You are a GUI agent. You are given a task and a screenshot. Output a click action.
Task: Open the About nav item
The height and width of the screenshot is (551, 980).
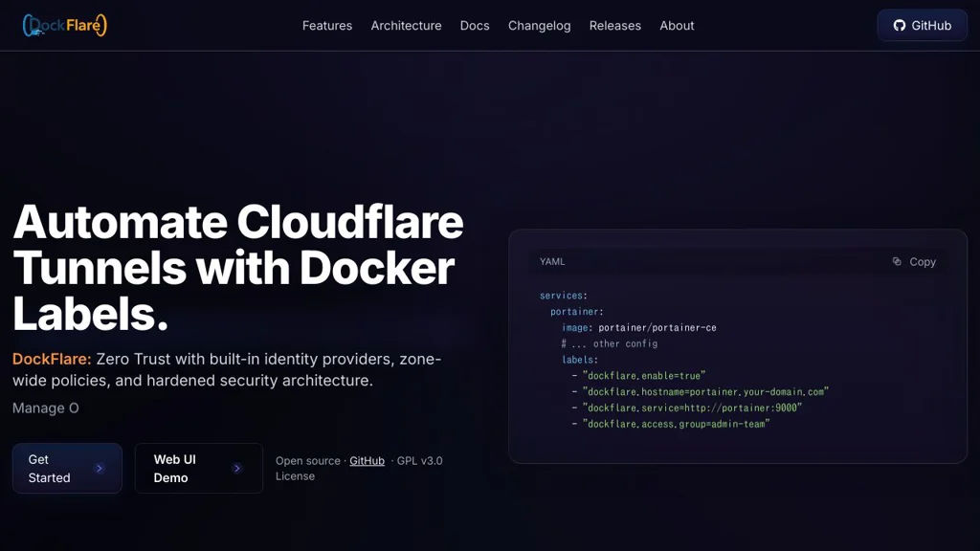(677, 26)
